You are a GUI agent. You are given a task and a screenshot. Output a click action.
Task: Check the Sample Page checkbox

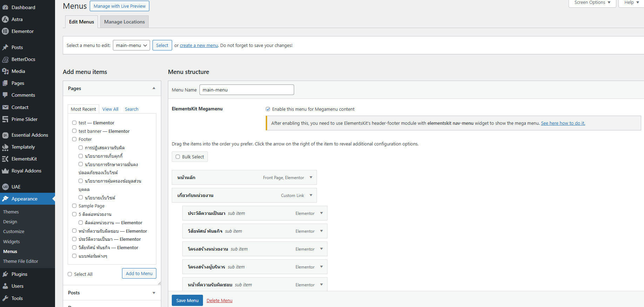[x=74, y=206]
